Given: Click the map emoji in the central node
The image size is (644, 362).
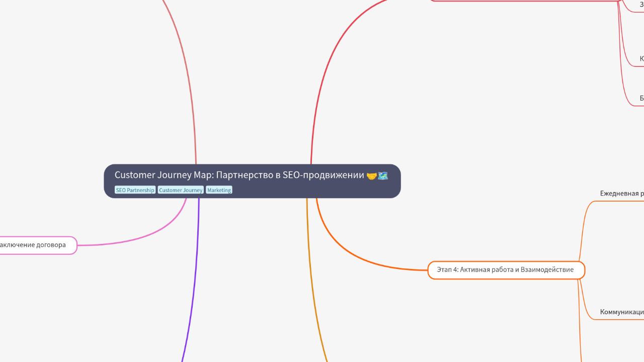Looking at the screenshot, I should [x=382, y=175].
